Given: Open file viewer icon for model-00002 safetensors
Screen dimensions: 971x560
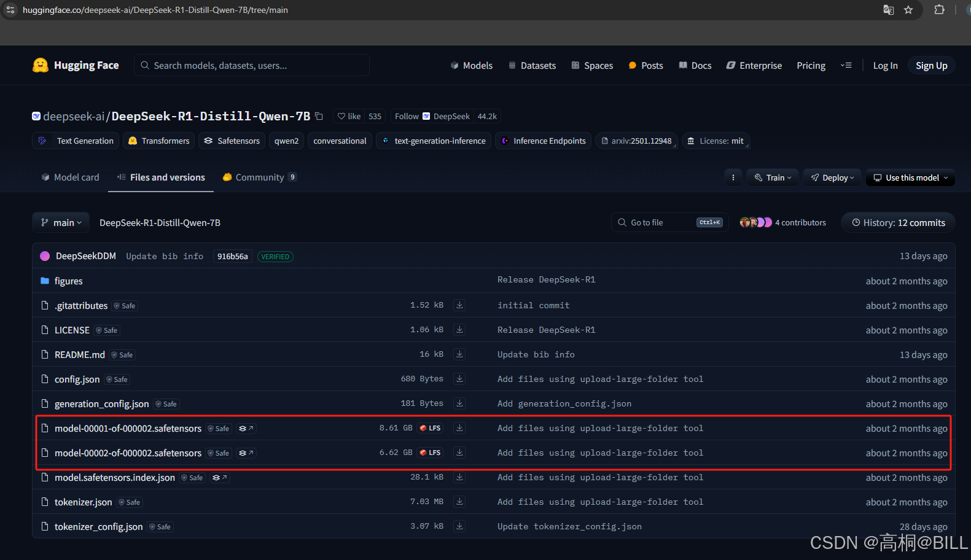Looking at the screenshot, I should point(246,453).
